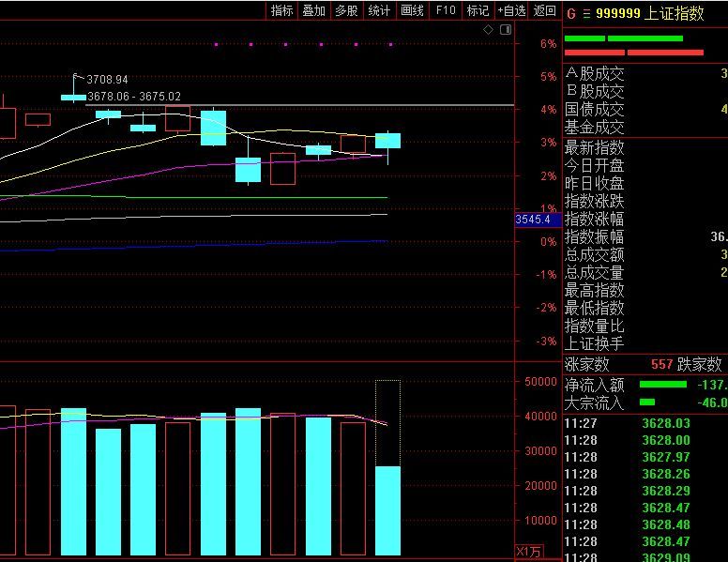Click the diamond marker icon above the chart
The image size is (728, 562).
tap(489, 30)
